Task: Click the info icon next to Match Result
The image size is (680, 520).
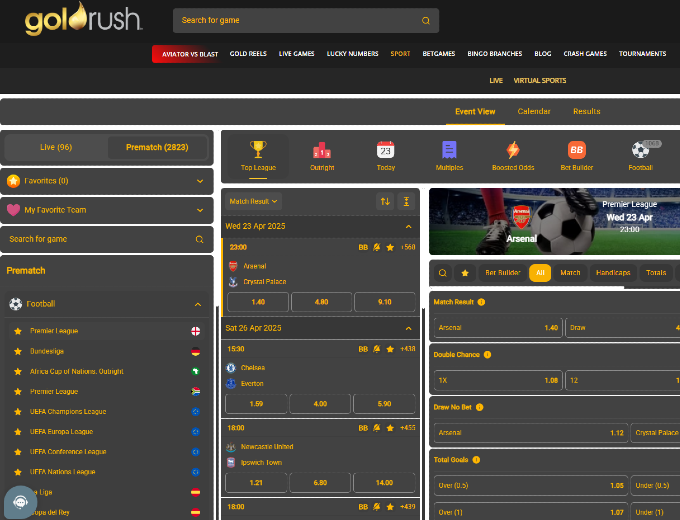Action: [x=481, y=302]
